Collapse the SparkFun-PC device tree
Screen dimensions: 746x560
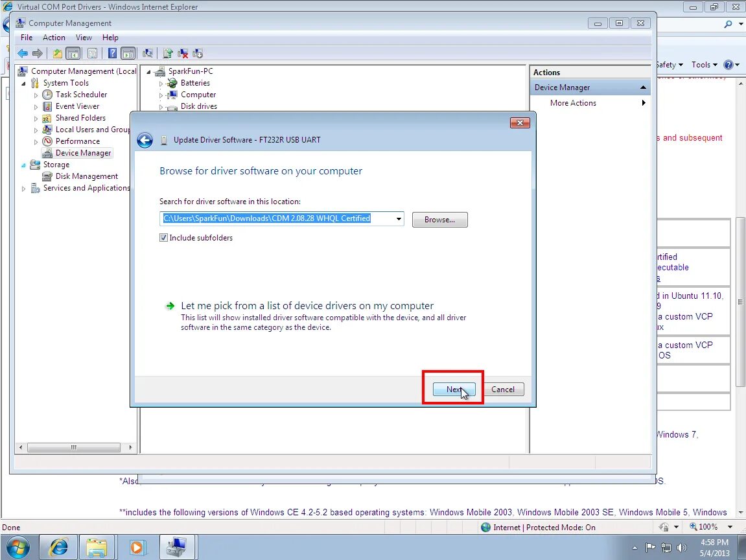click(x=148, y=72)
